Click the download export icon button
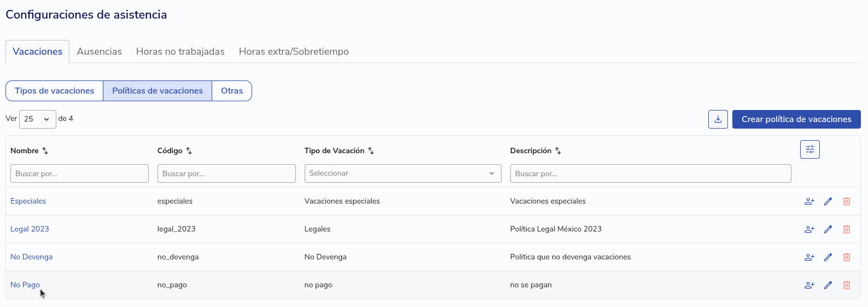Image resolution: width=868 pixels, height=307 pixels. coord(718,119)
